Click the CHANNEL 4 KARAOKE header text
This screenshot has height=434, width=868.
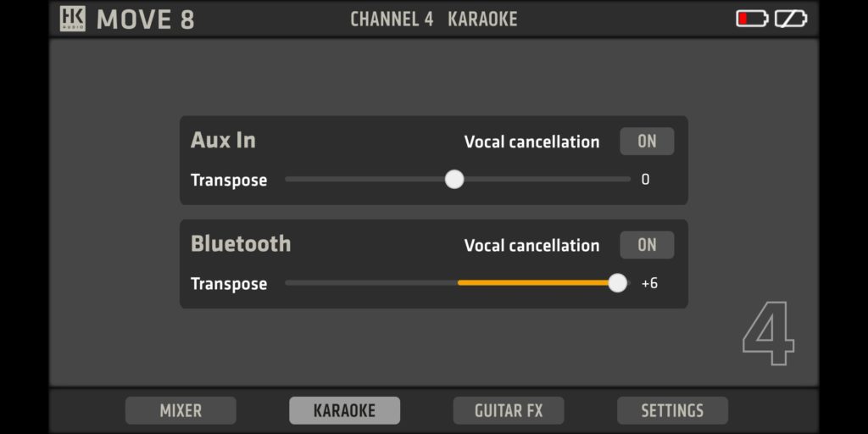(x=433, y=19)
